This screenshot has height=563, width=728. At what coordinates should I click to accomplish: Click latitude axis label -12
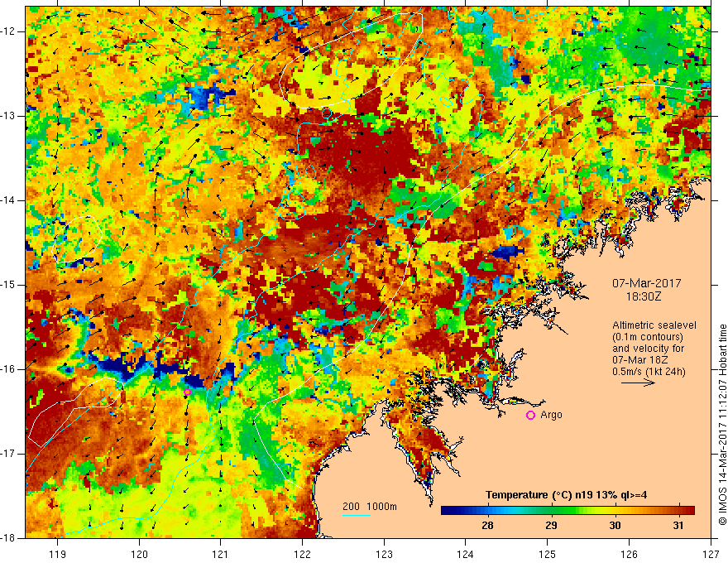8,31
